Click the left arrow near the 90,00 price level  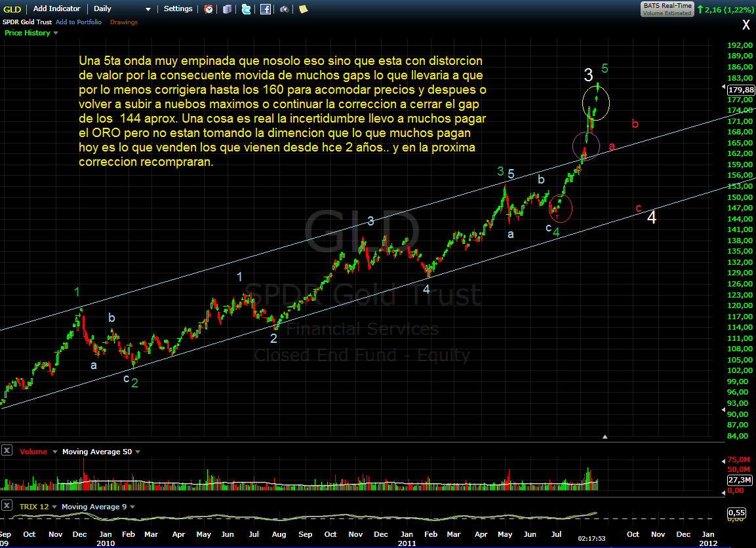coord(723,410)
